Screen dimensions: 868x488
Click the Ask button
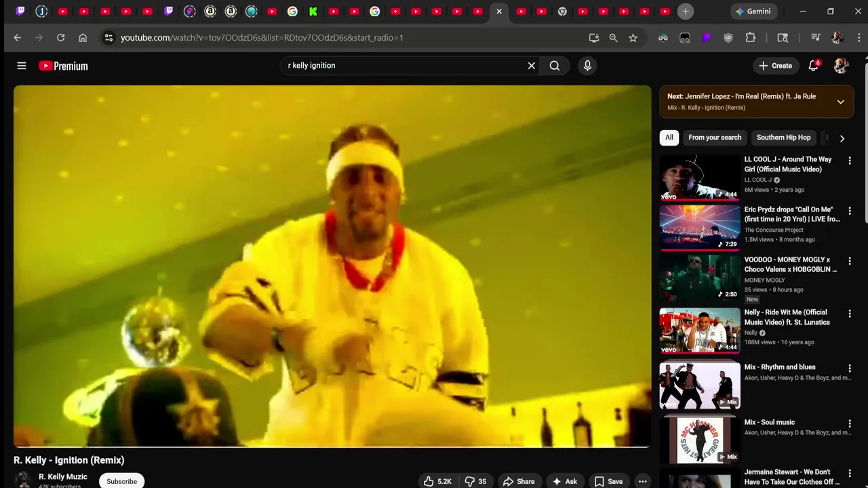coord(565,481)
